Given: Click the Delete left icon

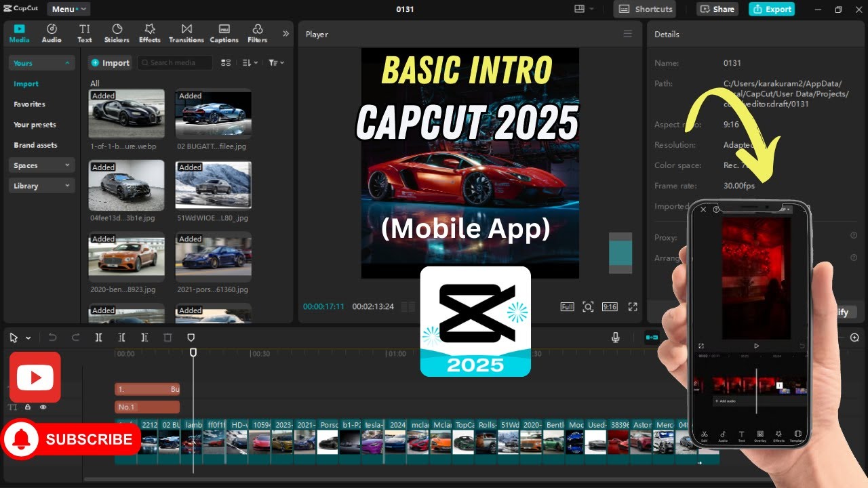Looking at the screenshot, I should (121, 338).
